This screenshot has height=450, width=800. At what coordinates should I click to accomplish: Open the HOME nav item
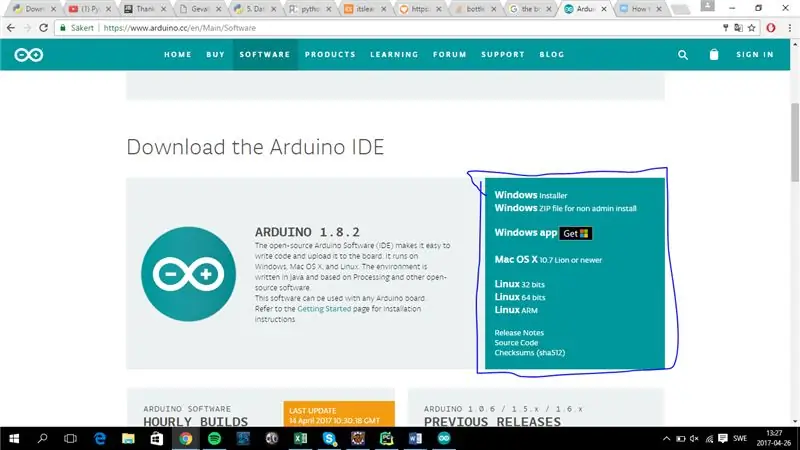(178, 55)
